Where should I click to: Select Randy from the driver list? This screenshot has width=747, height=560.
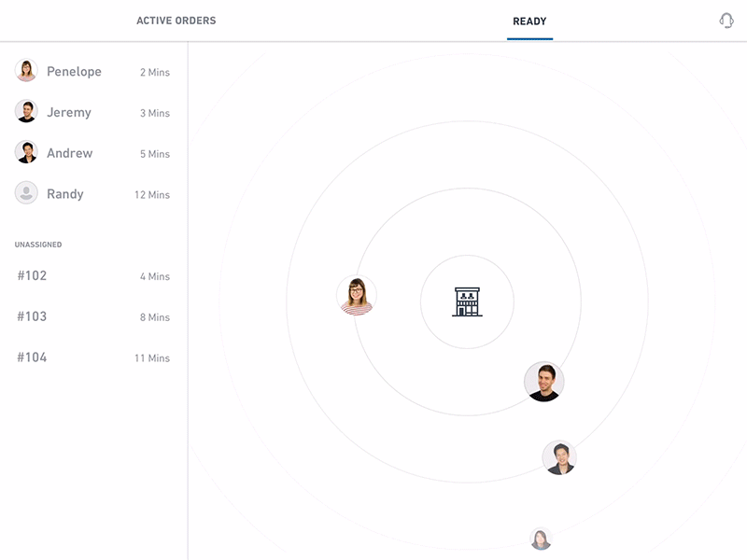64,194
